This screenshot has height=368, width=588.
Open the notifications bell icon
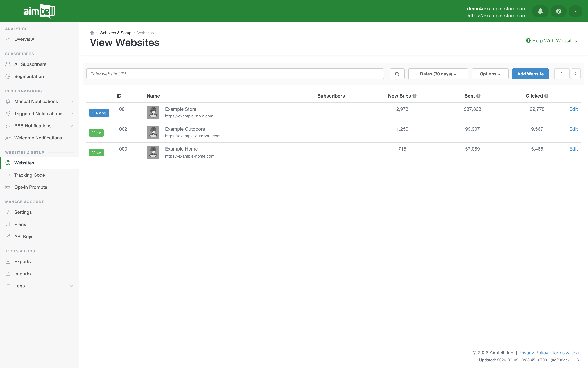(x=540, y=11)
